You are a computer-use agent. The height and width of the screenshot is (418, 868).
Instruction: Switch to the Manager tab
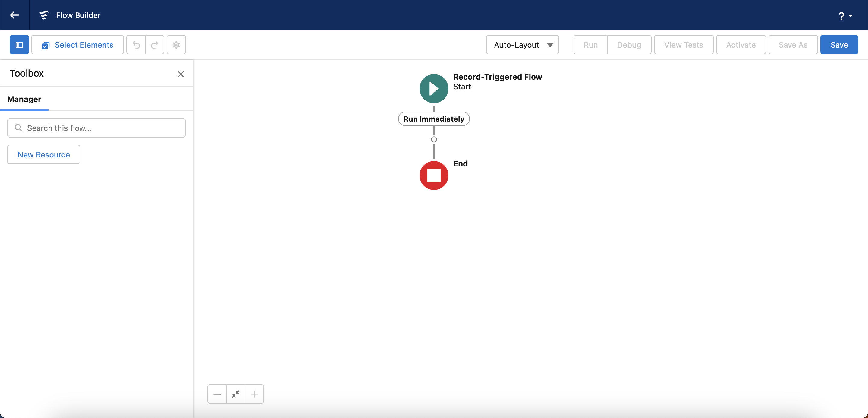click(x=24, y=99)
